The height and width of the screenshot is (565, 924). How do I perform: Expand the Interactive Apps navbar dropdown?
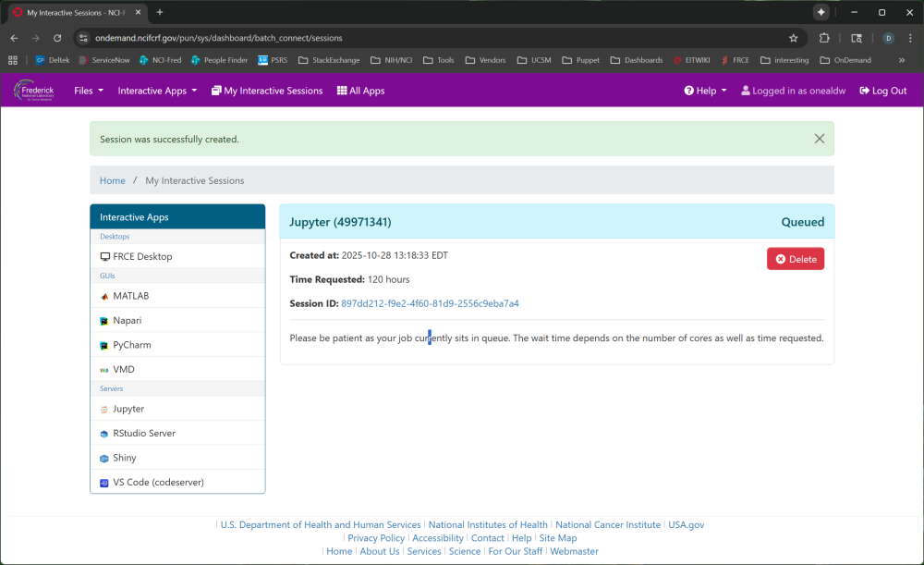click(157, 91)
